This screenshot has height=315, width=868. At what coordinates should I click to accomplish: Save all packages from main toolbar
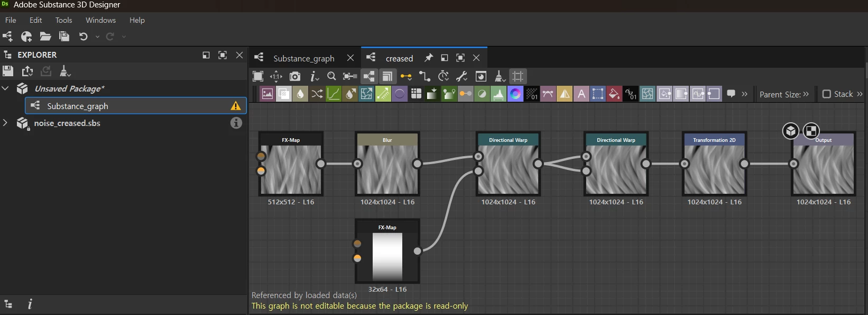click(x=64, y=37)
